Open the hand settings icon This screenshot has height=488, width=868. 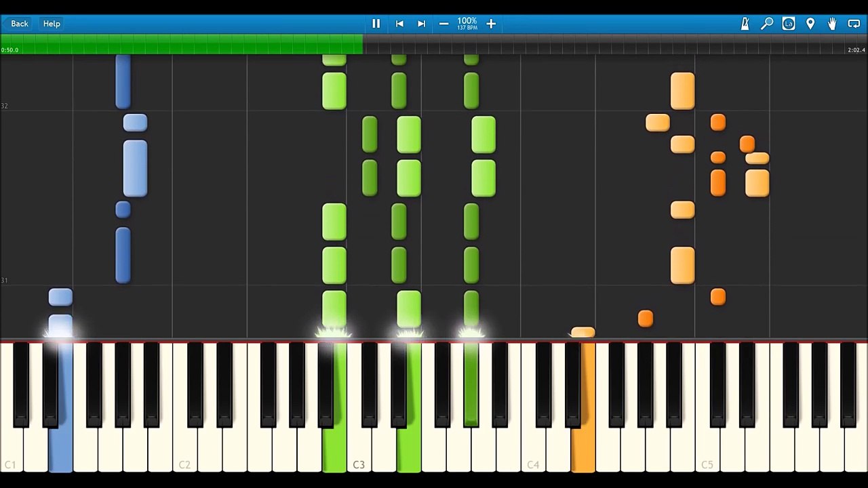click(832, 24)
